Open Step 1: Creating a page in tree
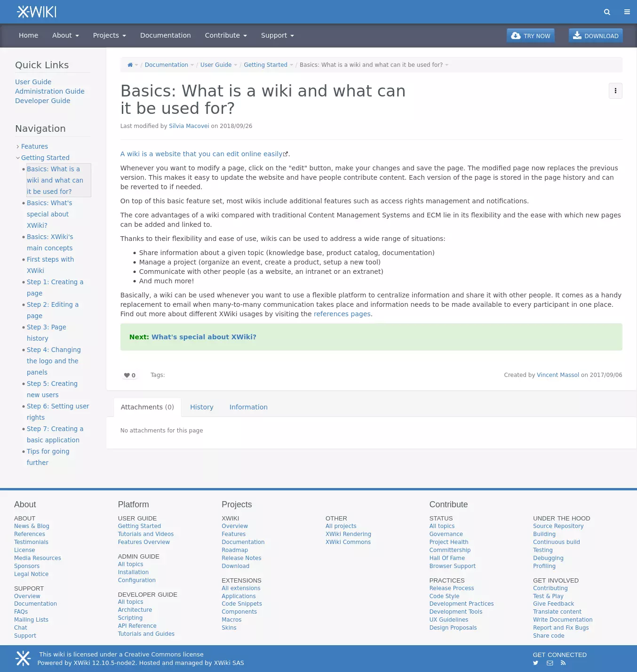The height and width of the screenshot is (672, 637). 55,288
